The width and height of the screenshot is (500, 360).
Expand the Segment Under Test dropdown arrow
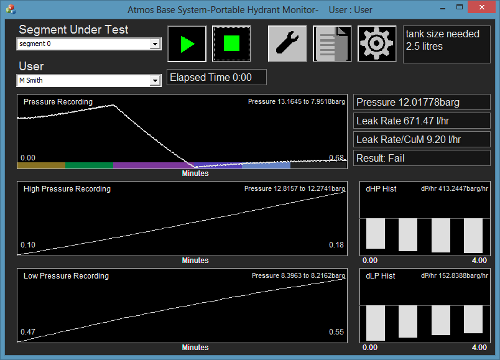[155, 44]
